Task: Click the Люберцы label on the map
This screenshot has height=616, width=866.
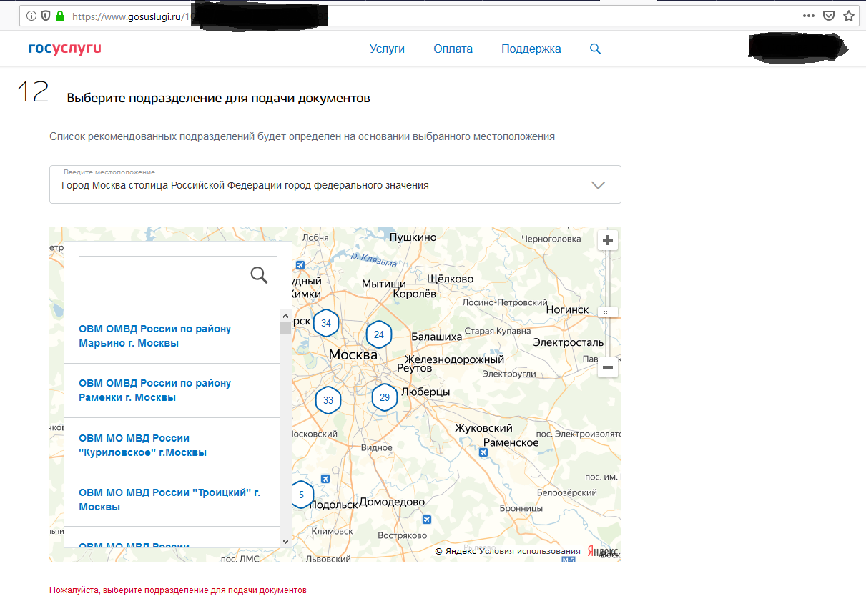Action: [x=425, y=392]
